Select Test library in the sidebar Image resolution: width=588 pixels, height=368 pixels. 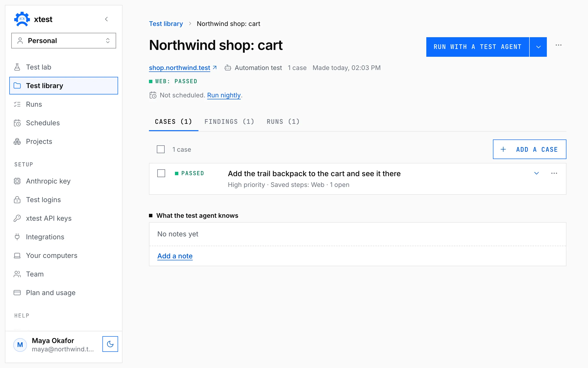click(x=64, y=86)
